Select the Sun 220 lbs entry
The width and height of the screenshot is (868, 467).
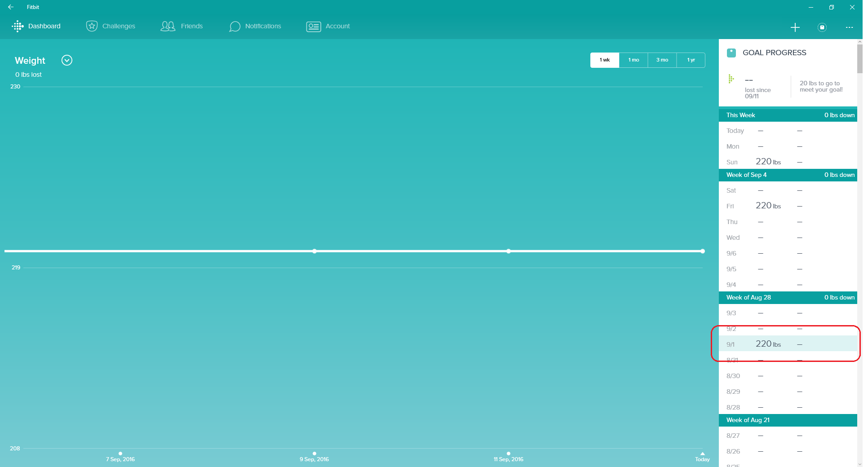click(788, 162)
